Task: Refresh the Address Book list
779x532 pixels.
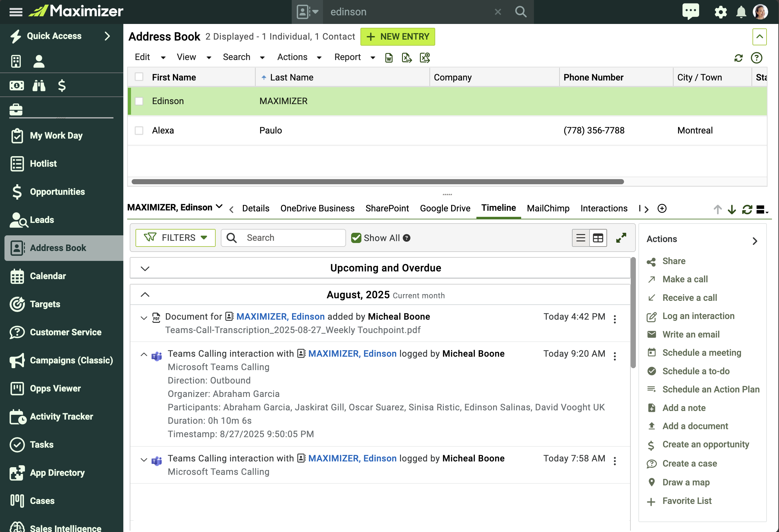Action: click(738, 58)
